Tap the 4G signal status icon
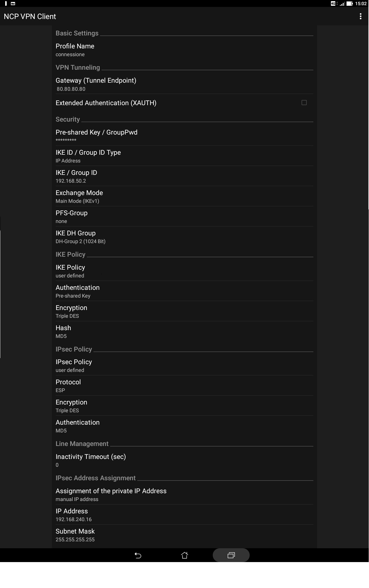Screen dimensions: 369x588 pos(333,3)
